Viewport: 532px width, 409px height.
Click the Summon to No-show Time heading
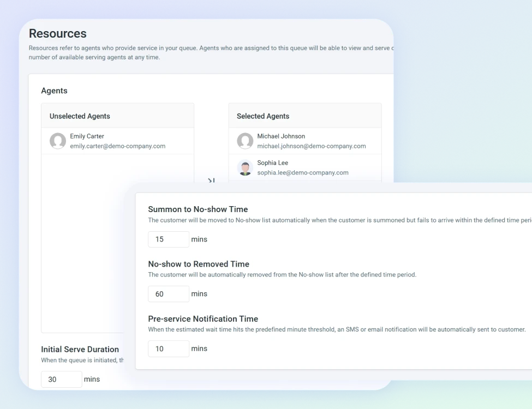pos(198,209)
